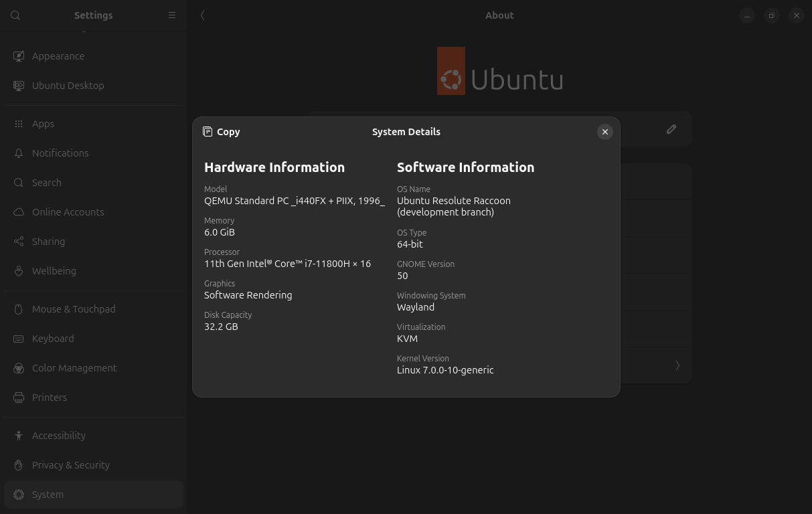
Task: Select the Ubuntu Desktop panel
Action: point(68,86)
